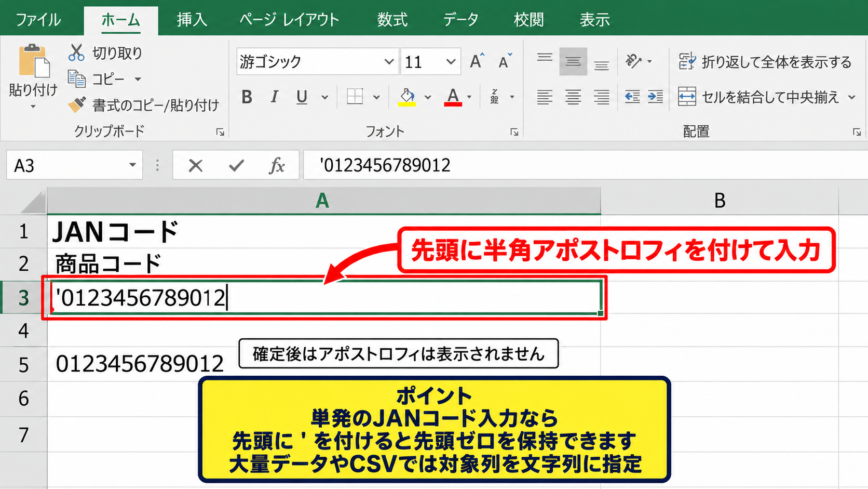Decrease font size with small A icon

pyautogui.click(x=505, y=61)
